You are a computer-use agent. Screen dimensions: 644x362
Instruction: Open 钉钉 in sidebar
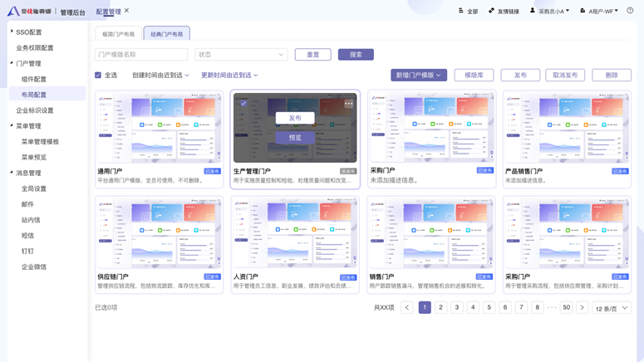(x=28, y=251)
